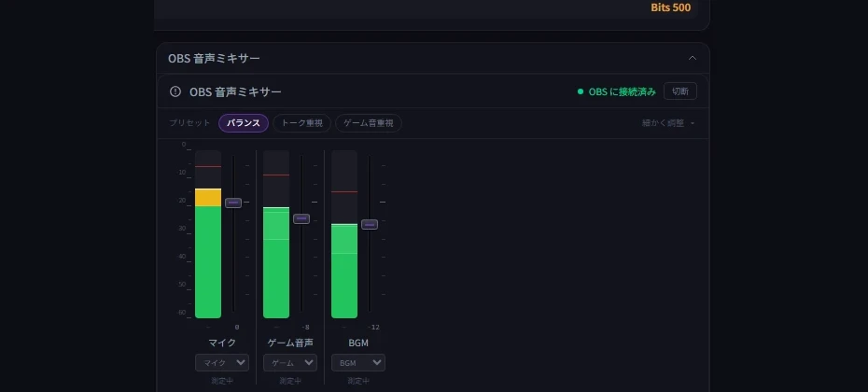The image size is (868, 392).
Task: Click the マイク level meter bar
Action: [x=208, y=234]
